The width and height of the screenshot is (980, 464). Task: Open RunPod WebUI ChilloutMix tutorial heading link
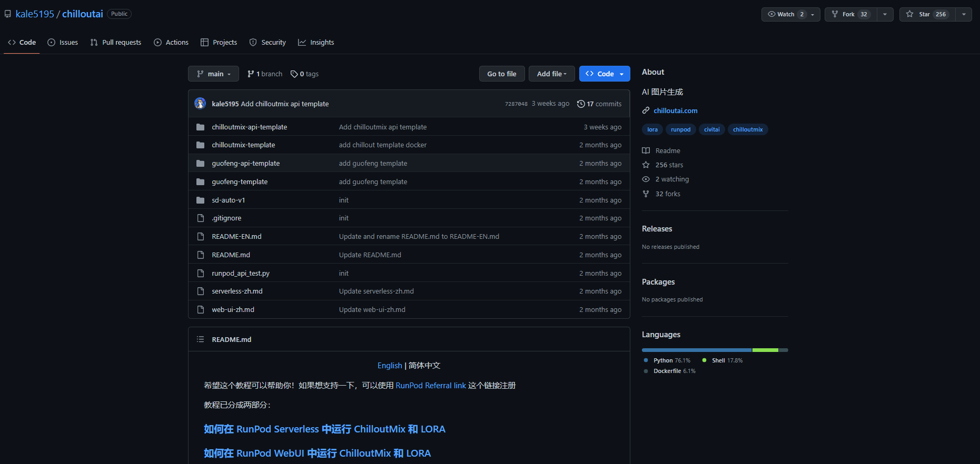[317, 453]
